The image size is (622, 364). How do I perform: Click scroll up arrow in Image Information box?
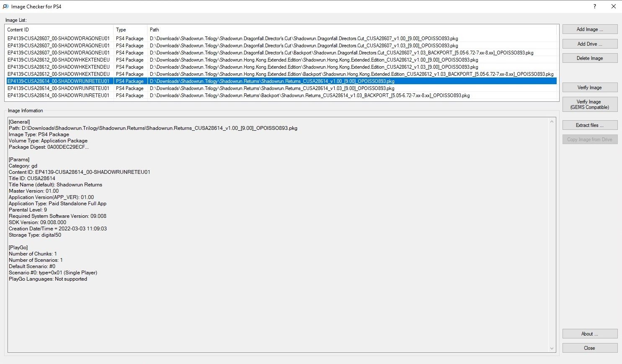[x=552, y=122]
